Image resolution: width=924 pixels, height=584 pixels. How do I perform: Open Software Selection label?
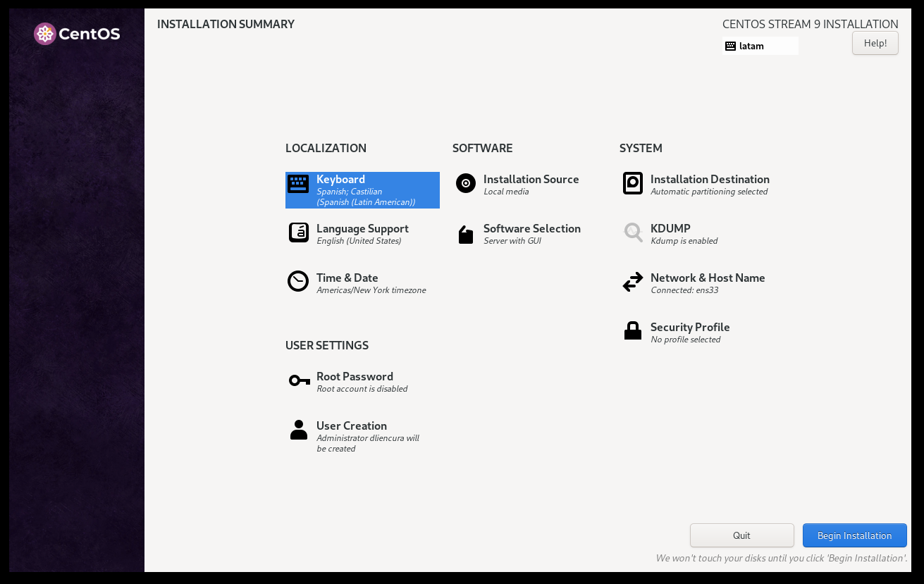pos(532,229)
